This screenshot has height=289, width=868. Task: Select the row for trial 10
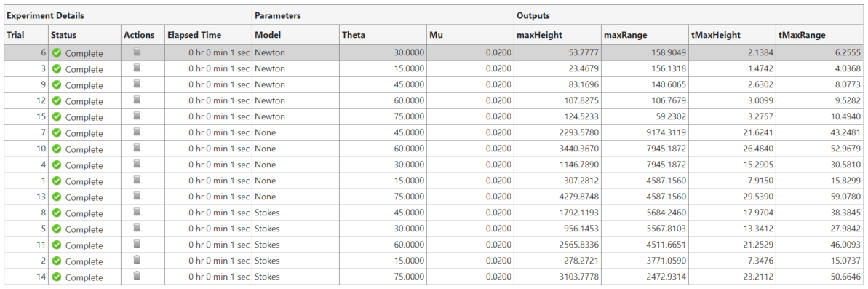pos(434,149)
